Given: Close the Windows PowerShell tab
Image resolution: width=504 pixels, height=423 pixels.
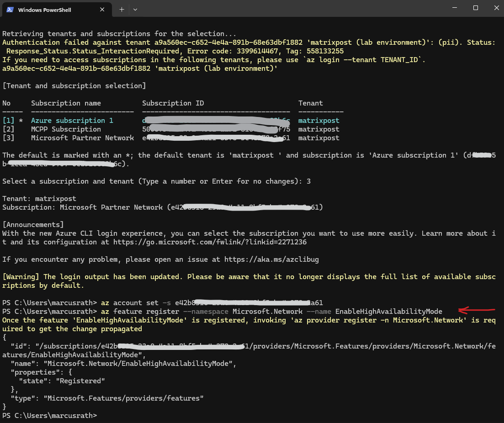Looking at the screenshot, I should (102, 10).
